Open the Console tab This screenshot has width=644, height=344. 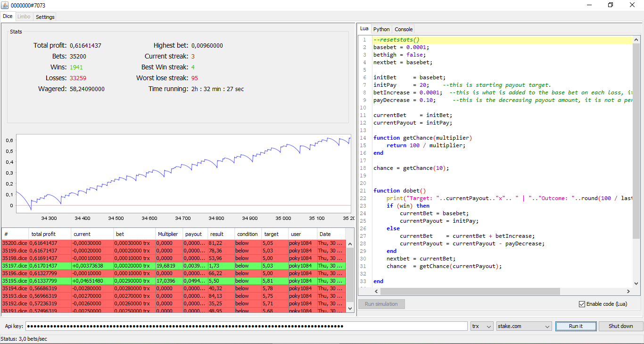pos(404,29)
